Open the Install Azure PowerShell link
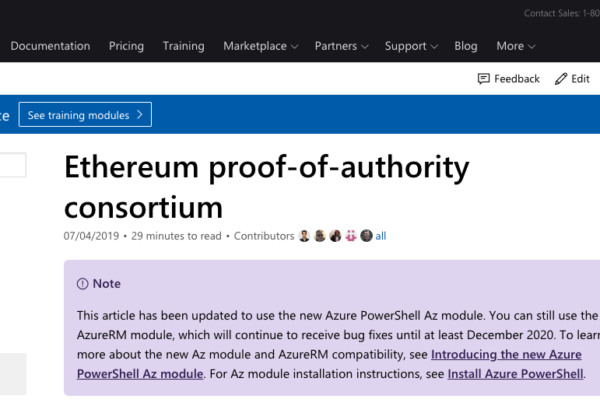 515,374
